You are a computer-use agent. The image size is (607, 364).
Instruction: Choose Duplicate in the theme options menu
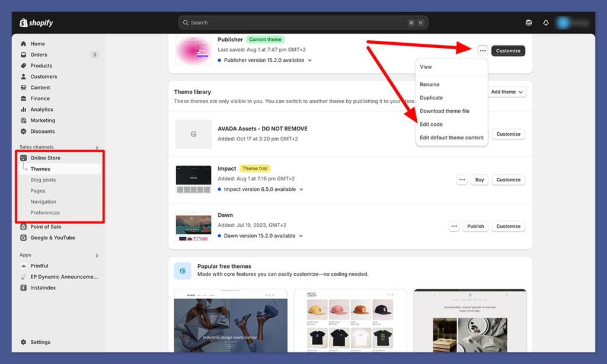(431, 97)
